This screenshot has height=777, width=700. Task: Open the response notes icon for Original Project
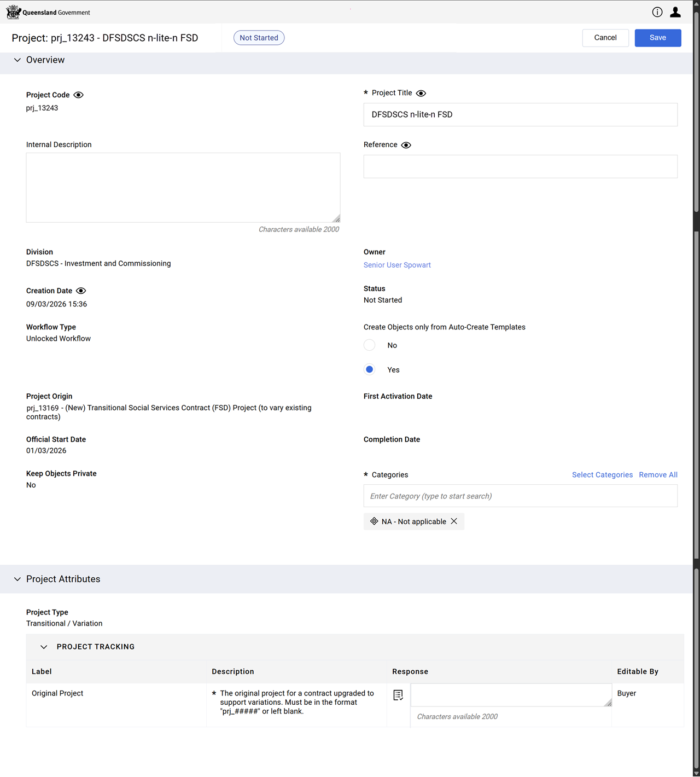tap(398, 695)
